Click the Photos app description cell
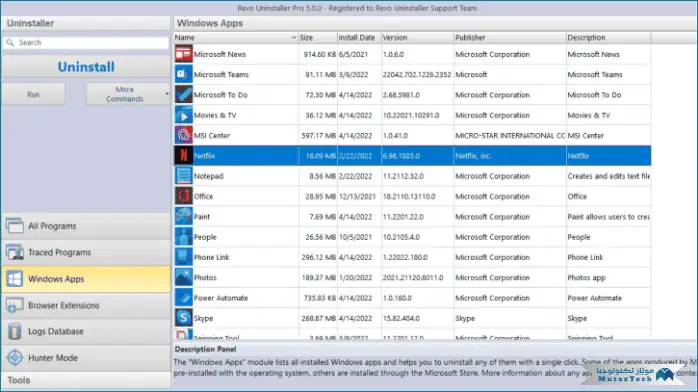The image size is (698, 392). pyautogui.click(x=586, y=278)
